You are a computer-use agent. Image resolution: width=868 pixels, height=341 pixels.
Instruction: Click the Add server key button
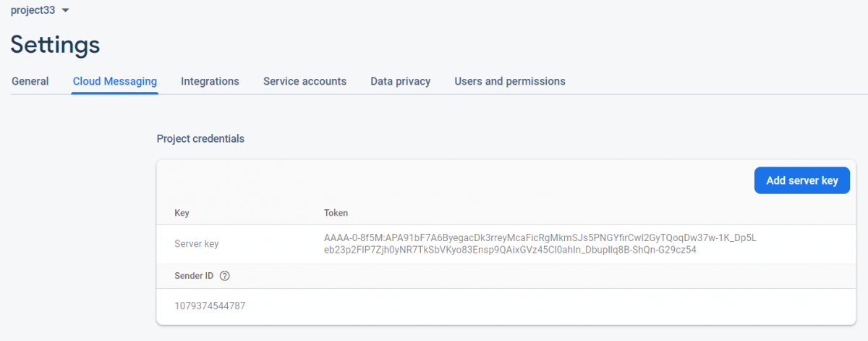click(801, 180)
